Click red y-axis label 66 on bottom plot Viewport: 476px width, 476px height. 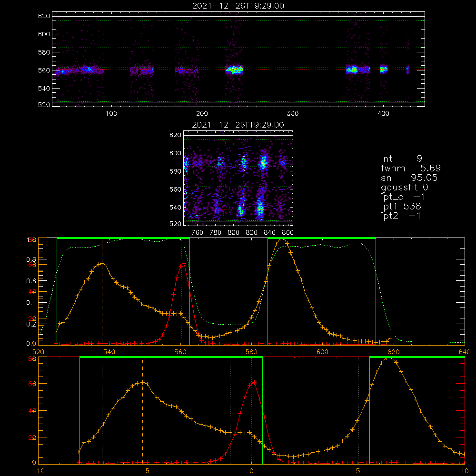[x=32, y=384]
